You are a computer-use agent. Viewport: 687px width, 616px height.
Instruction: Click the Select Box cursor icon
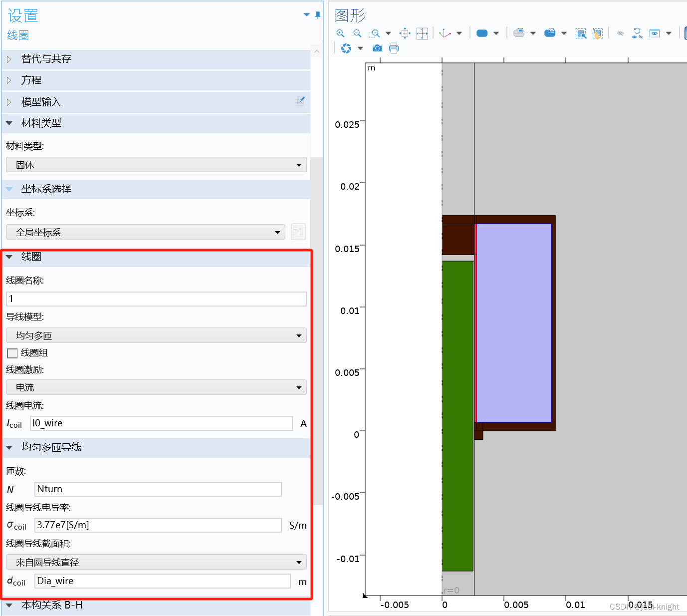581,33
